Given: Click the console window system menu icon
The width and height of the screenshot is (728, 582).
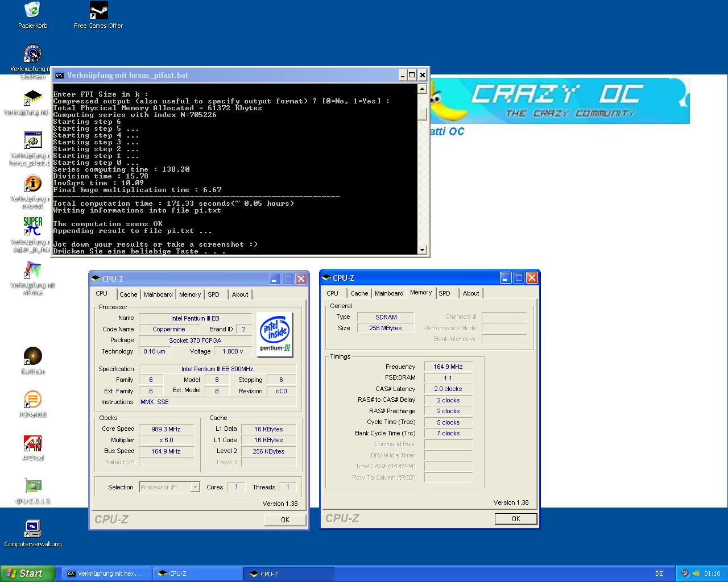Looking at the screenshot, I should 59,75.
